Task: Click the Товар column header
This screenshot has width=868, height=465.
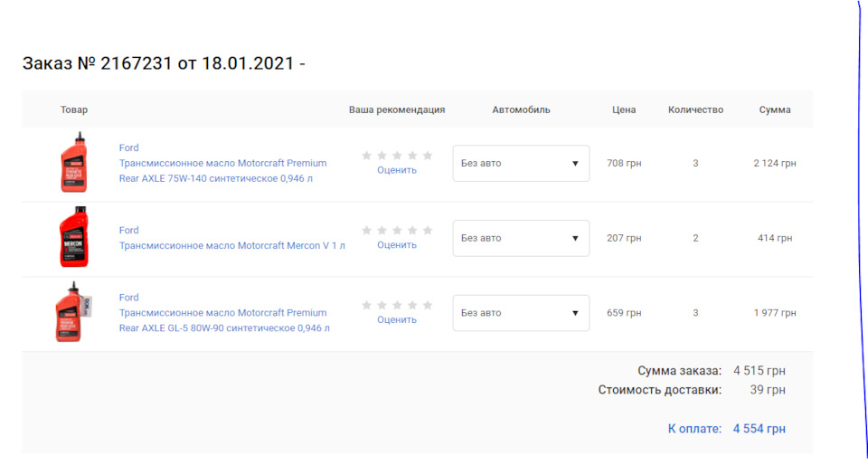Action: [74, 109]
